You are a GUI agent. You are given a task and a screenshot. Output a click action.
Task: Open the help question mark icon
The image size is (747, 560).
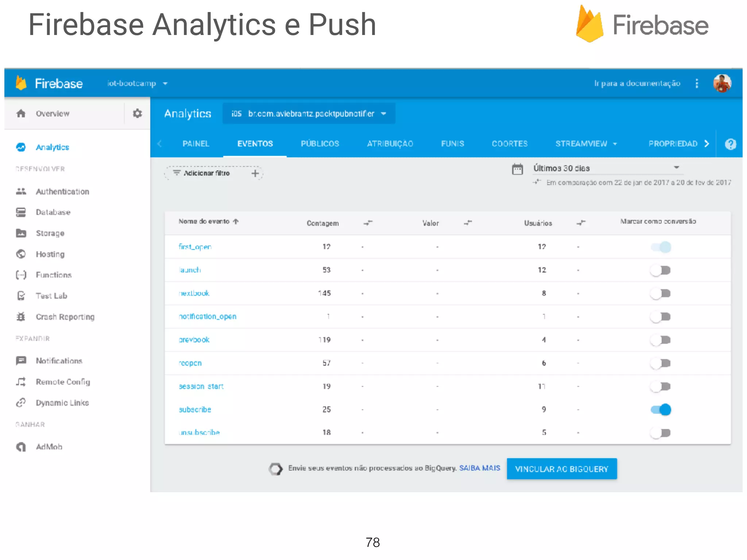[730, 144]
